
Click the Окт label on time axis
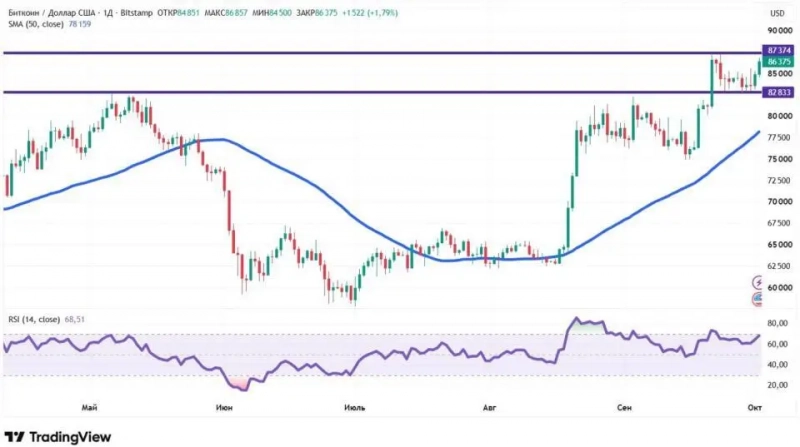pos(755,407)
